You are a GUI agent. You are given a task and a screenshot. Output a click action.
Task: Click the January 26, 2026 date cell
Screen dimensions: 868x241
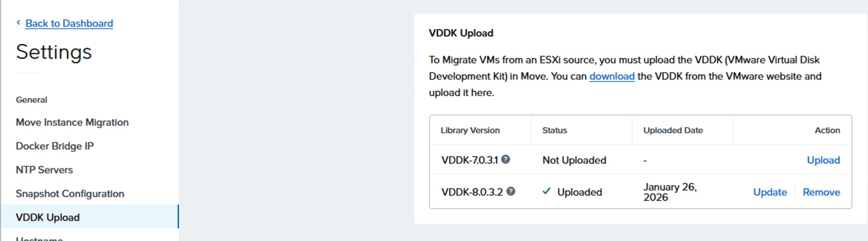point(670,192)
